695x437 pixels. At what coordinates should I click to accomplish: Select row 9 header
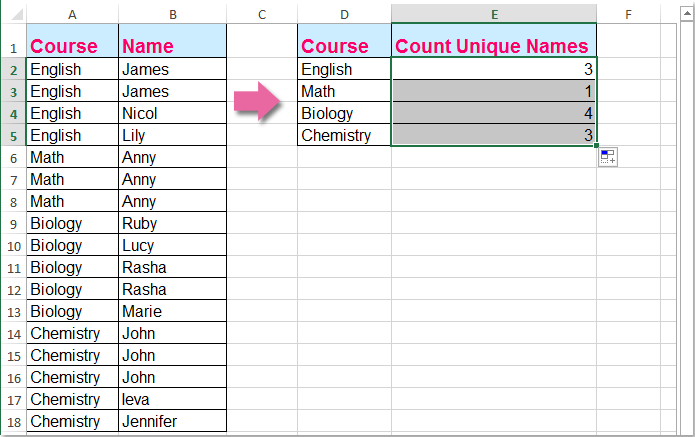(13, 223)
